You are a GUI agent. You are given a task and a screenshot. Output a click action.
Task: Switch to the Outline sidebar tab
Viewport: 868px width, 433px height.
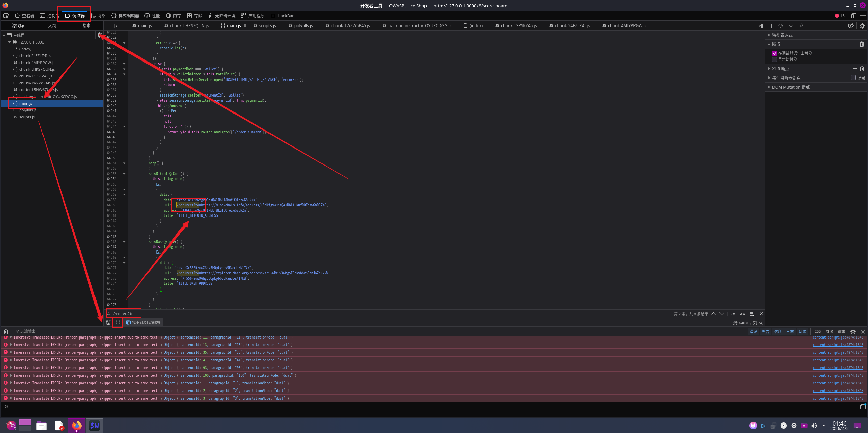coord(52,26)
